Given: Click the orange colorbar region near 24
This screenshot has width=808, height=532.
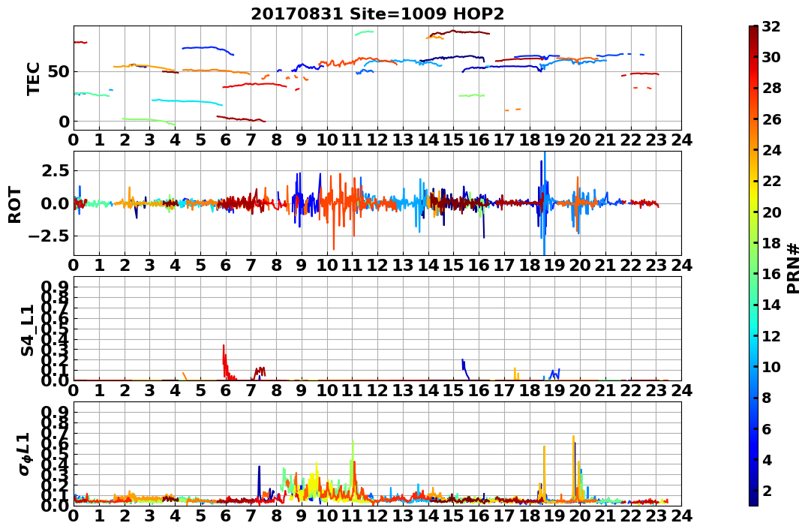Looking at the screenshot, I should click(753, 150).
